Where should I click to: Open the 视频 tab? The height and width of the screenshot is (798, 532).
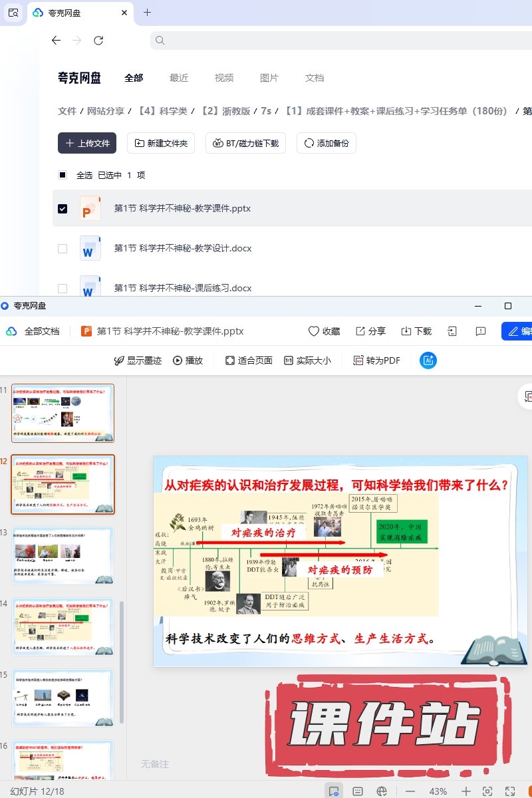(x=224, y=78)
